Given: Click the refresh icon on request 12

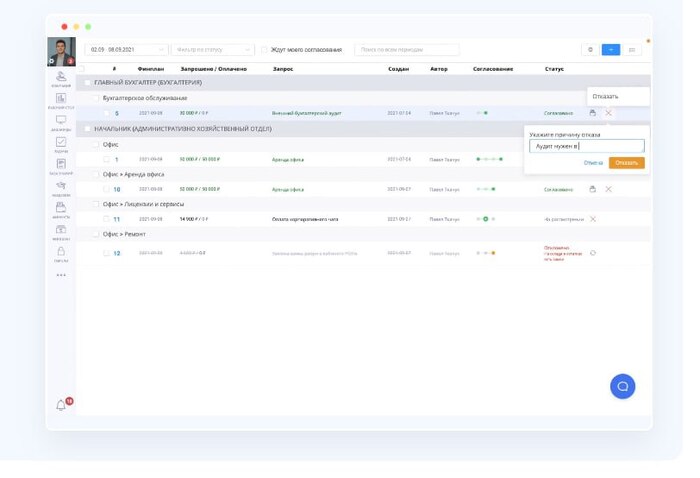Looking at the screenshot, I should pos(593,253).
